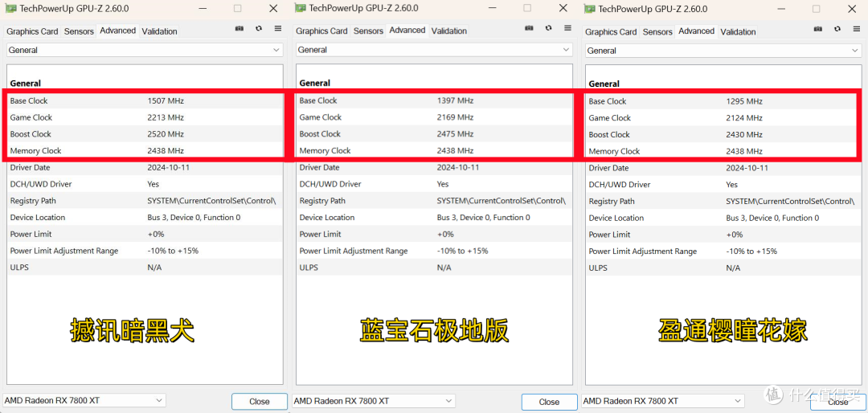The height and width of the screenshot is (413, 868).
Task: Open GPU selector dropdown in left window
Action: [x=84, y=400]
